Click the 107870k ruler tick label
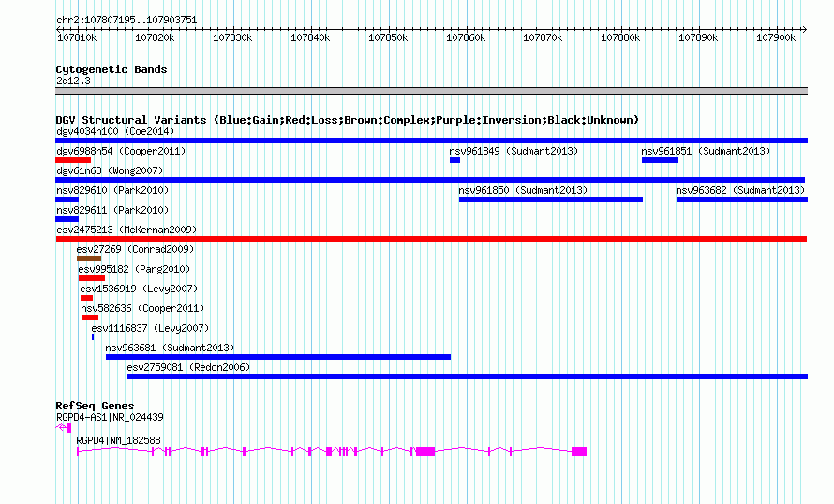This screenshot has height=504, width=834. pos(543,37)
